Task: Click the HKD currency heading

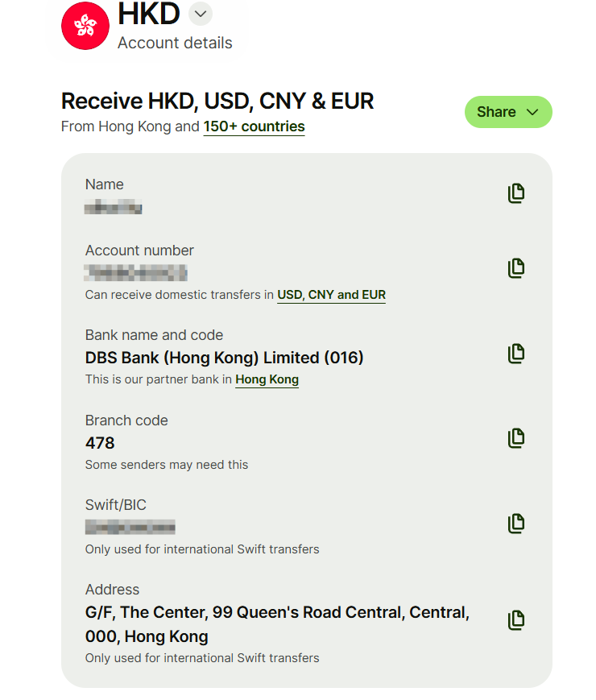Action: [148, 14]
